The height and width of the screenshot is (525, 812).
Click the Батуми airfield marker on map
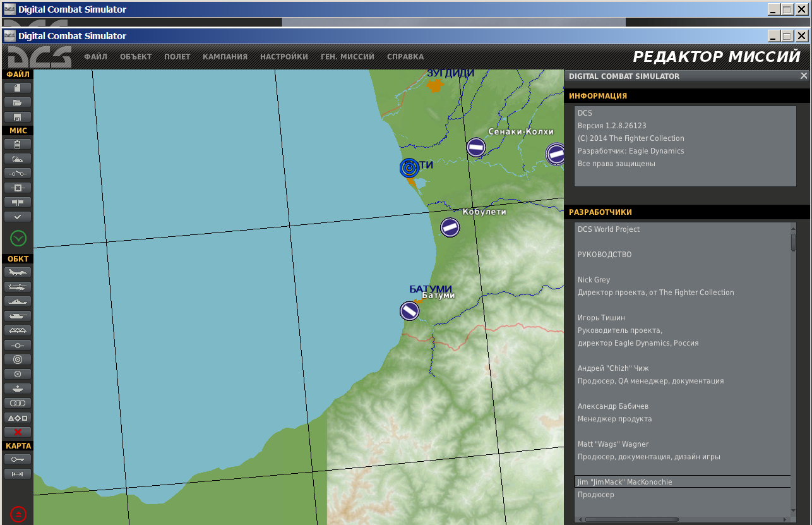[x=409, y=311]
